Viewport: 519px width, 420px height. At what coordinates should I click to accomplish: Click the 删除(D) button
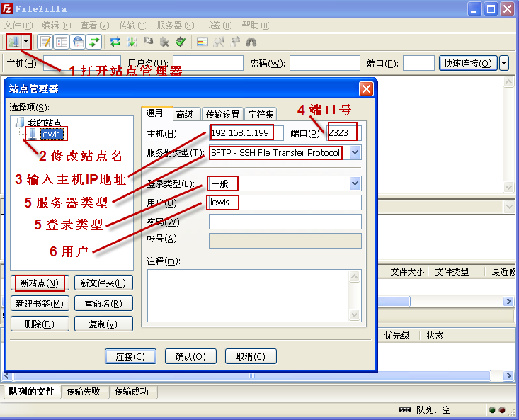point(40,324)
